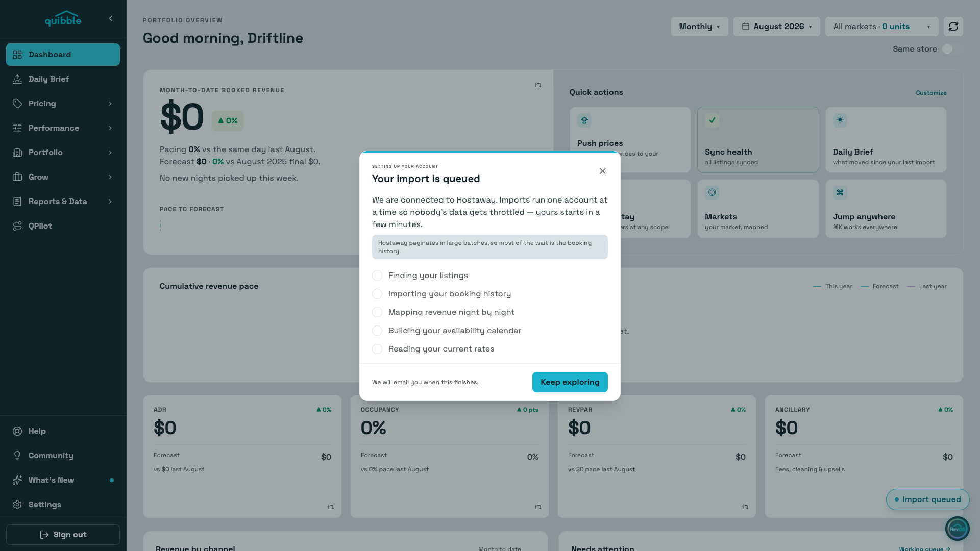Click the pace to forecast progress bar
The image size is (980, 551).
pos(160,226)
